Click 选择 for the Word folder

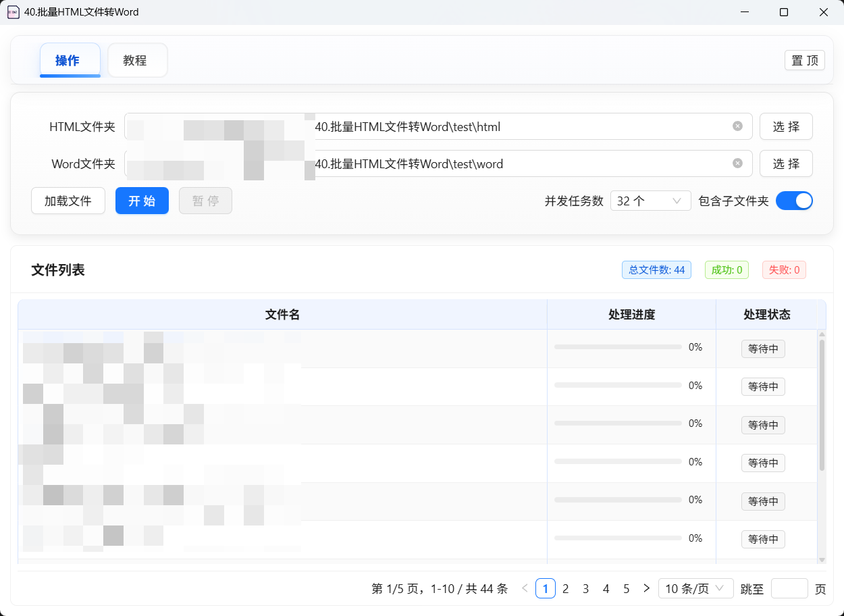(x=786, y=163)
